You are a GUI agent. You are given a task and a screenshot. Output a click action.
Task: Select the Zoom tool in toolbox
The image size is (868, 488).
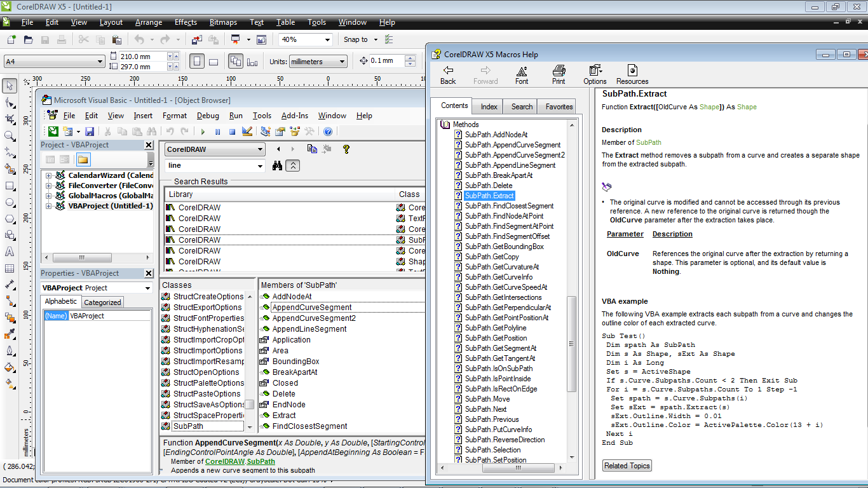10,135
